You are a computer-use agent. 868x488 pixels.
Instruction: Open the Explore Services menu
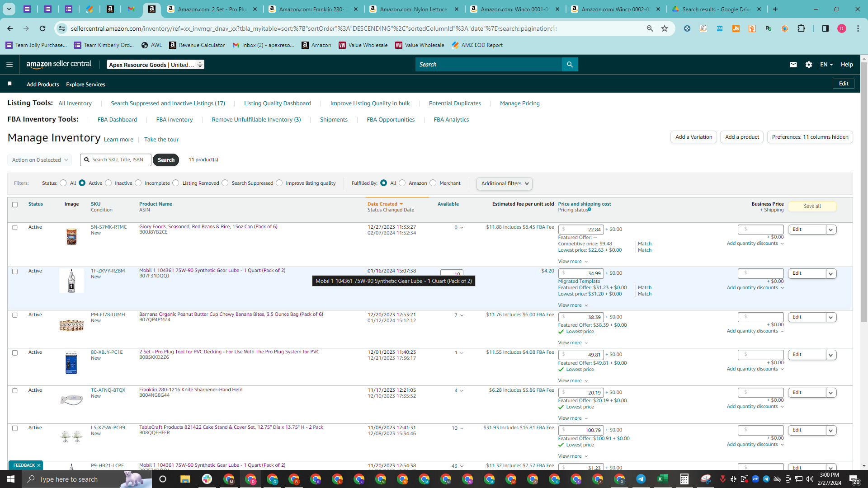pos(85,84)
